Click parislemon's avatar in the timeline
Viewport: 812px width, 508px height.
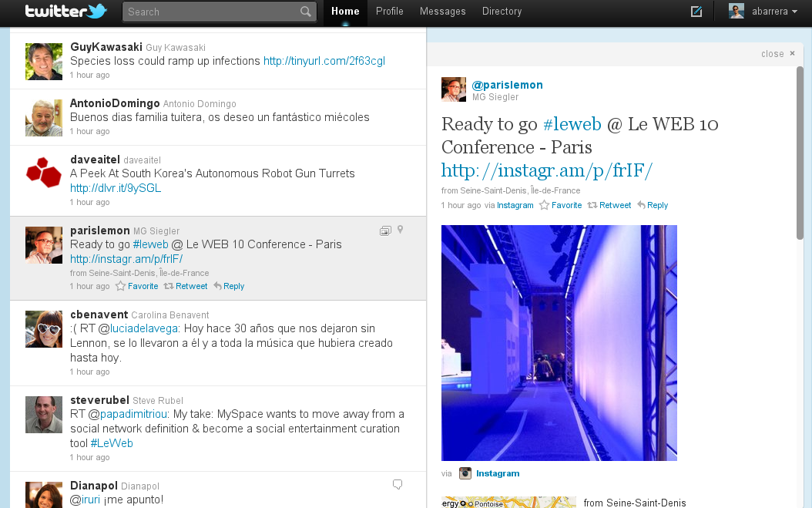(44, 245)
